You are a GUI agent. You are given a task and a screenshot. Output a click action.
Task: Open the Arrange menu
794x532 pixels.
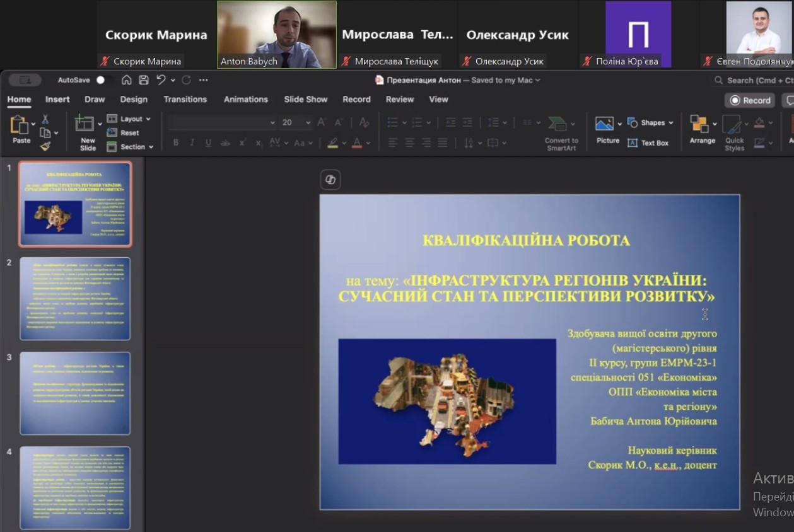click(702, 130)
